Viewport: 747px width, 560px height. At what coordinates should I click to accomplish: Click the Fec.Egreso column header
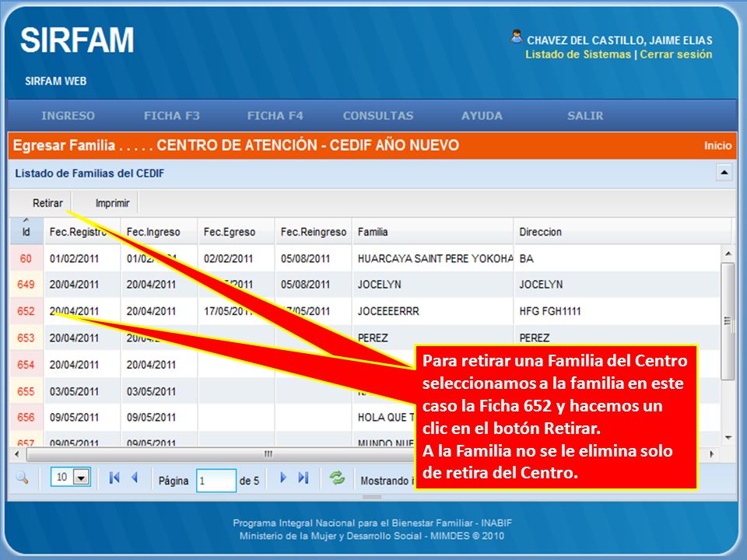pyautogui.click(x=237, y=232)
